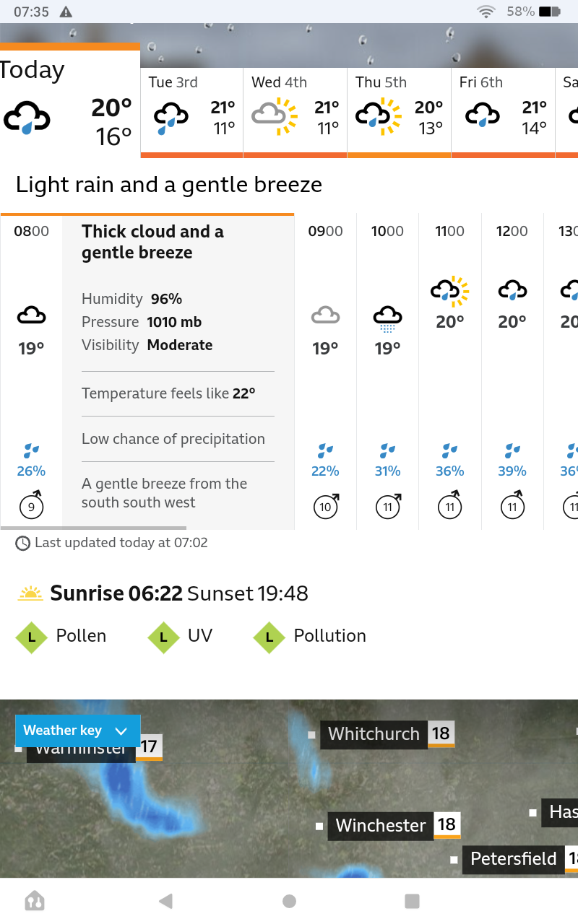Select the Thu 5th forecast tab

400,113
